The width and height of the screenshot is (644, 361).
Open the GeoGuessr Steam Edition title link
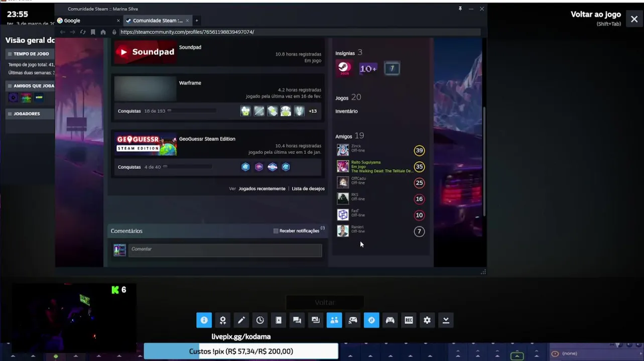click(x=207, y=139)
